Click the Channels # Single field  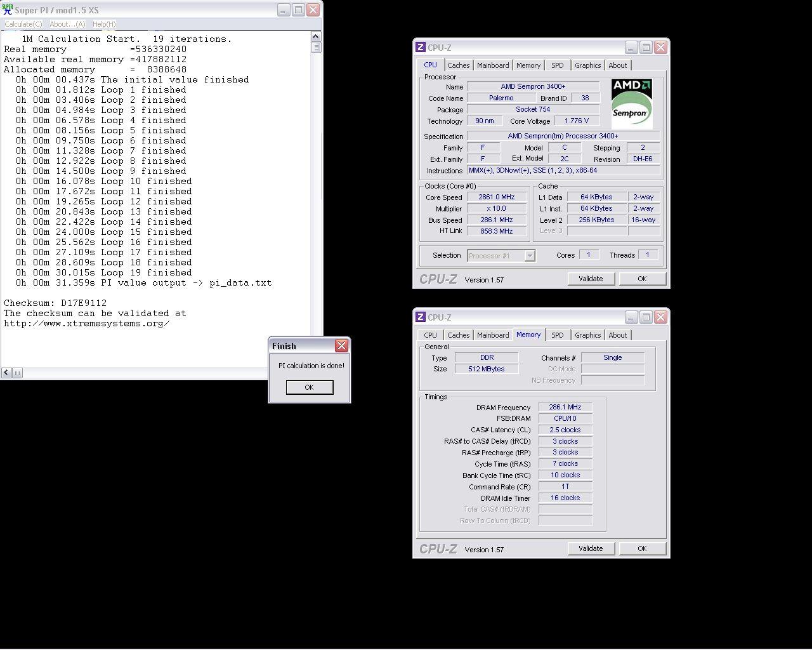pyautogui.click(x=613, y=358)
